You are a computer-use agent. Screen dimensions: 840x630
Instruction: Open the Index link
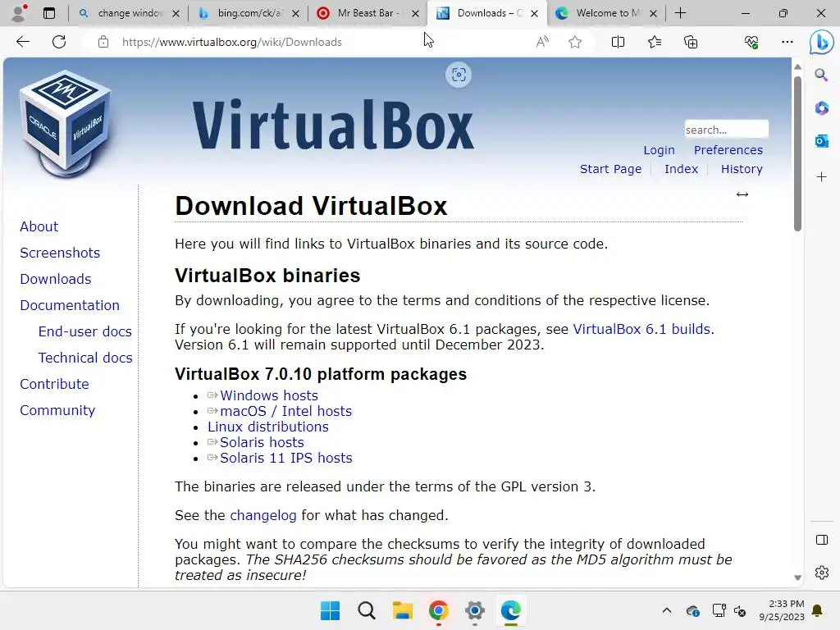click(x=681, y=169)
